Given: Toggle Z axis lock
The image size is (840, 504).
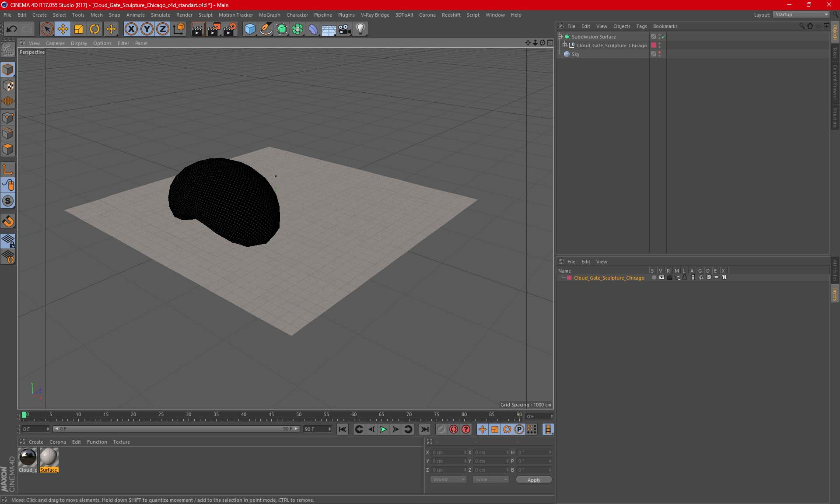Looking at the screenshot, I should click(x=163, y=29).
